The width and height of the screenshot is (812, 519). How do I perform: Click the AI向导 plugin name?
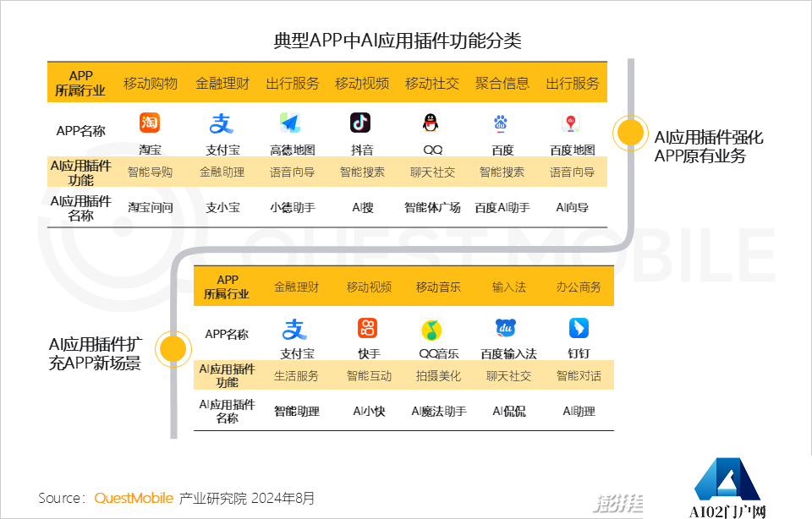pos(573,207)
